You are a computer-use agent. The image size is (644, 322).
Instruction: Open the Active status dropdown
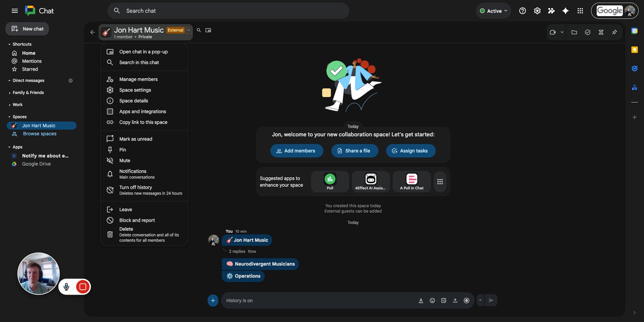pyautogui.click(x=493, y=11)
